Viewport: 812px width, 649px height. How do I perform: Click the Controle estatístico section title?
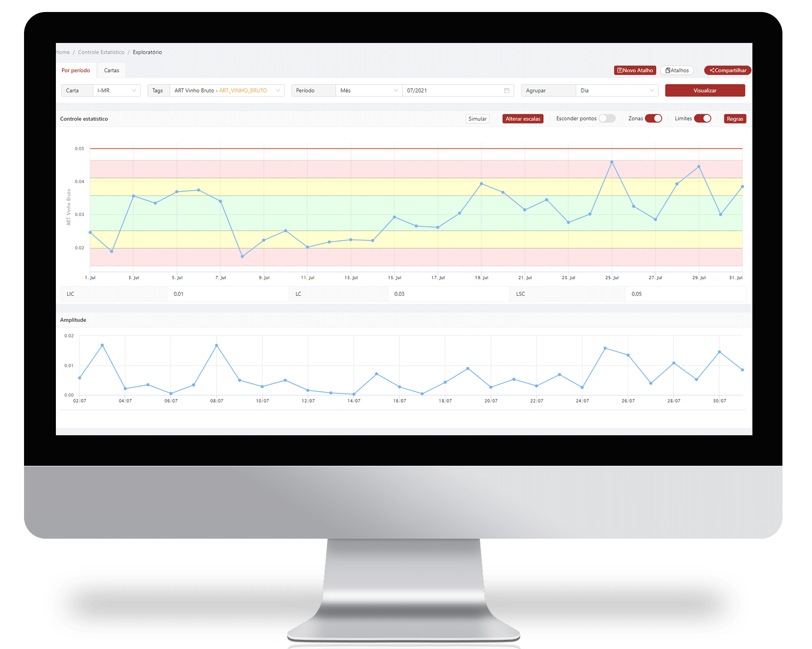[x=84, y=119]
